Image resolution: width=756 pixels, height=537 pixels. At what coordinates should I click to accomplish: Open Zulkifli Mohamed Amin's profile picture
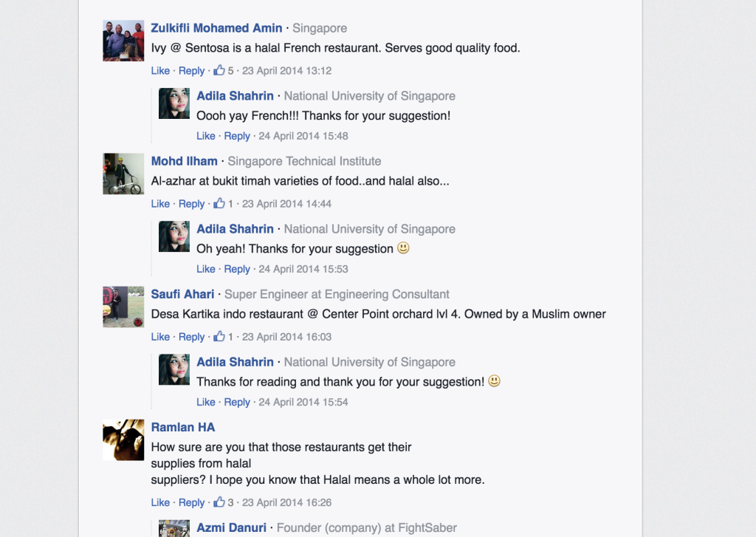tap(123, 41)
